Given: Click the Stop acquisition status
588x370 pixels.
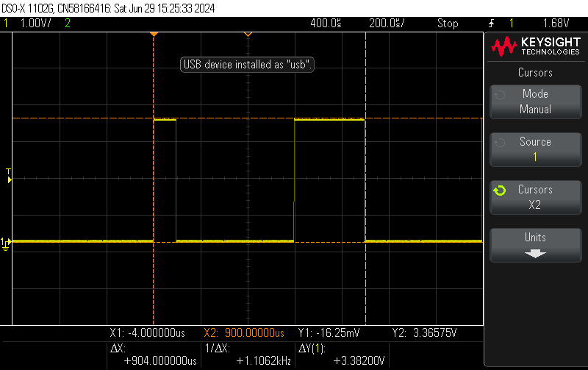Looking at the screenshot, I should (448, 24).
